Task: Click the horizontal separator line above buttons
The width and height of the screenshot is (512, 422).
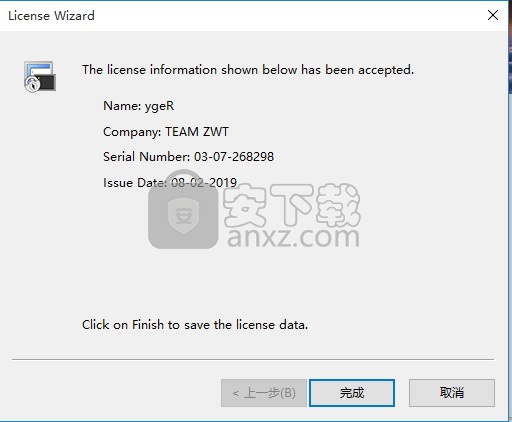Action: click(253, 360)
